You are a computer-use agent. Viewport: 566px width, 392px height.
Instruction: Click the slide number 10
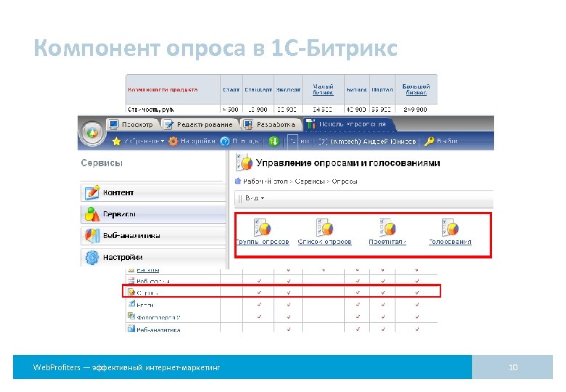513,367
